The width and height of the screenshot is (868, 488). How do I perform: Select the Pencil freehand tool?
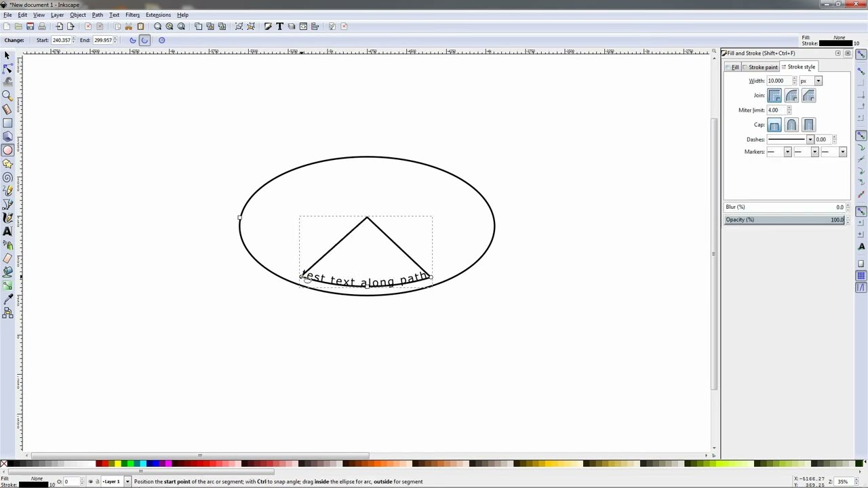(7, 190)
